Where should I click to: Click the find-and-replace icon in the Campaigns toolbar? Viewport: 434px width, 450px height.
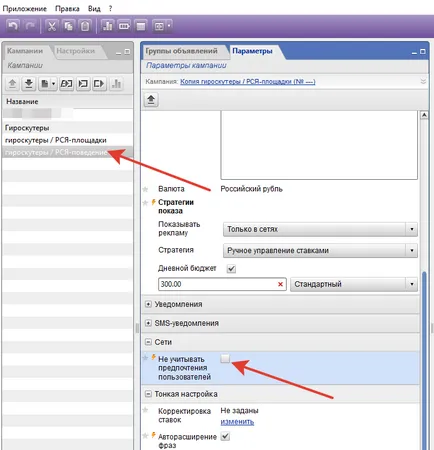pos(66,83)
